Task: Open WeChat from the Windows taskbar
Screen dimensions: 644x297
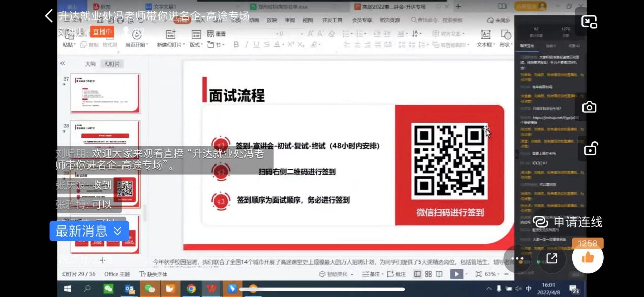Action: click(x=108, y=289)
